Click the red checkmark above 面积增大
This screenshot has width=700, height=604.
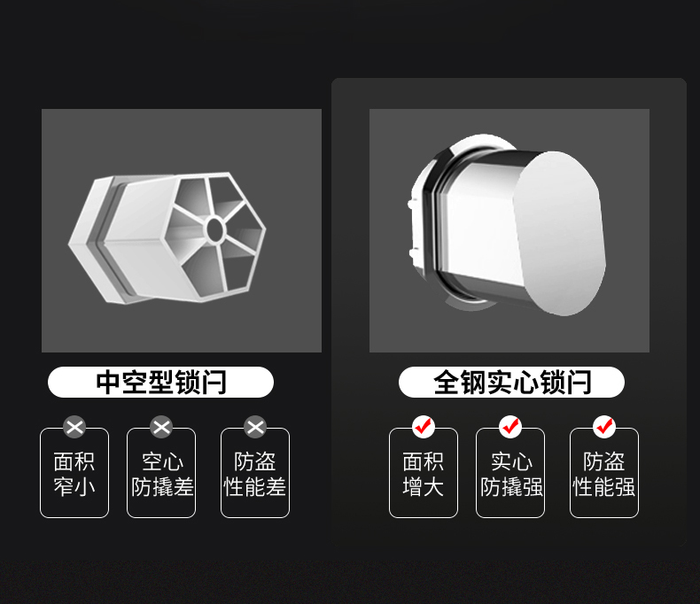coord(424,428)
